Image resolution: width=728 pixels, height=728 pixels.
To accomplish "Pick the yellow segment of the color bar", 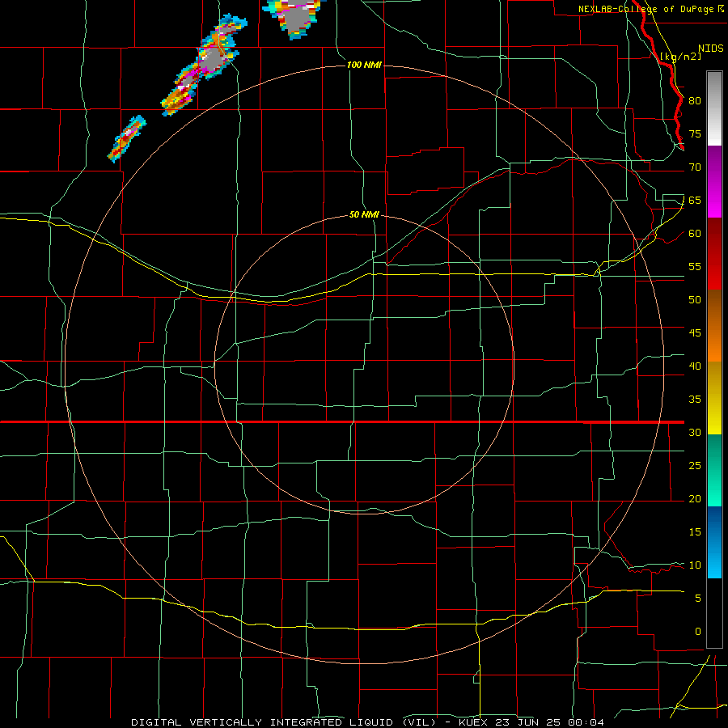I will coord(714,398).
